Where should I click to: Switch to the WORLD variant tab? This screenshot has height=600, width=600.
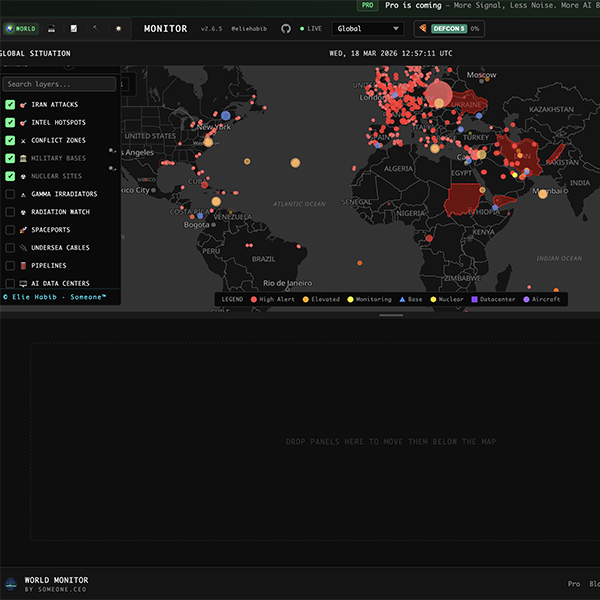[20, 29]
